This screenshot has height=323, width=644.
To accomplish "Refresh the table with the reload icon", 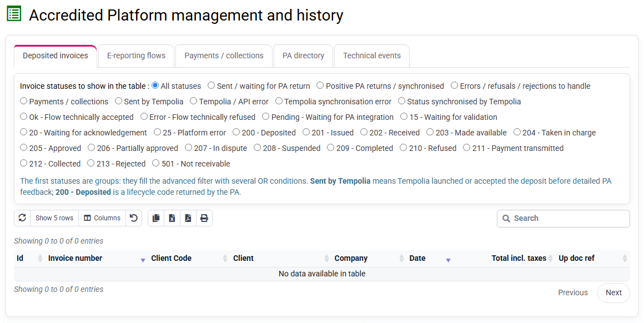I will pyautogui.click(x=22, y=218).
